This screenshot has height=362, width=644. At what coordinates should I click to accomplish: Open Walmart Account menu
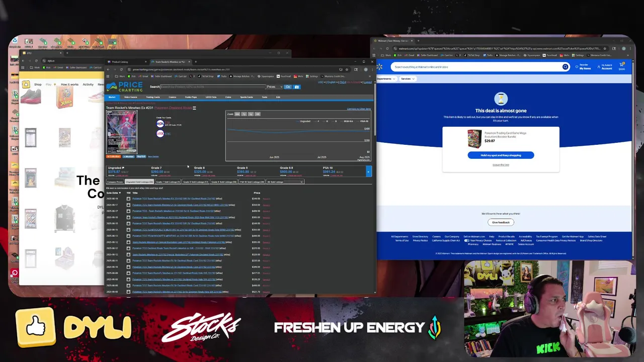click(604, 67)
